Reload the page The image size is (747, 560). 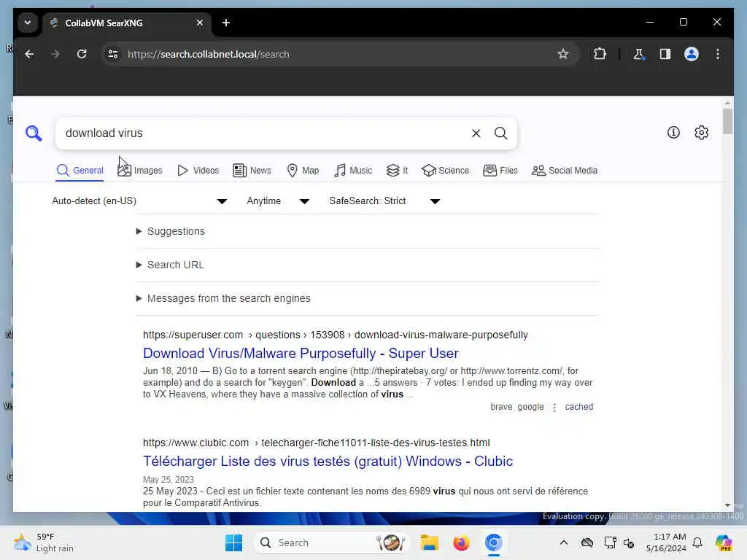click(x=82, y=54)
